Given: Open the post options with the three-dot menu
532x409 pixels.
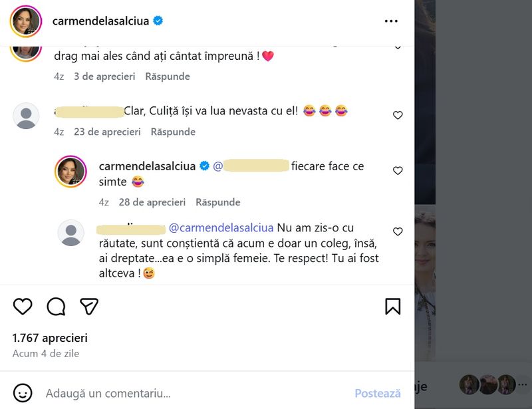Looking at the screenshot, I should pyautogui.click(x=392, y=21).
